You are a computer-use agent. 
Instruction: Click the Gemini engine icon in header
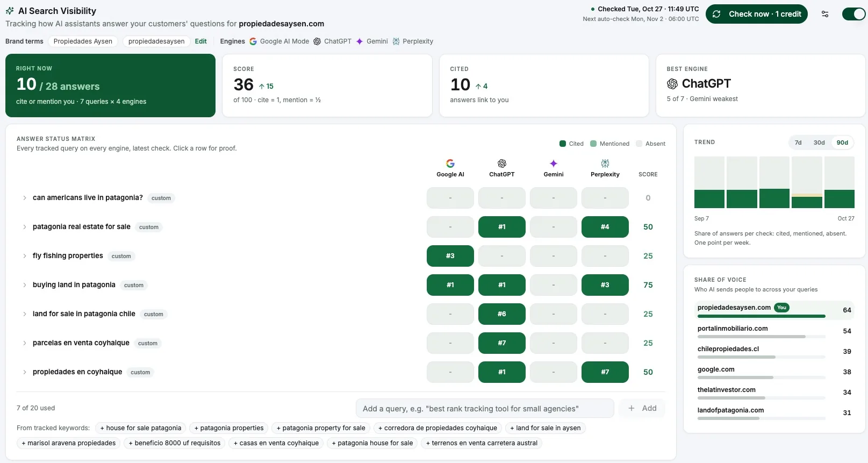[x=360, y=41]
